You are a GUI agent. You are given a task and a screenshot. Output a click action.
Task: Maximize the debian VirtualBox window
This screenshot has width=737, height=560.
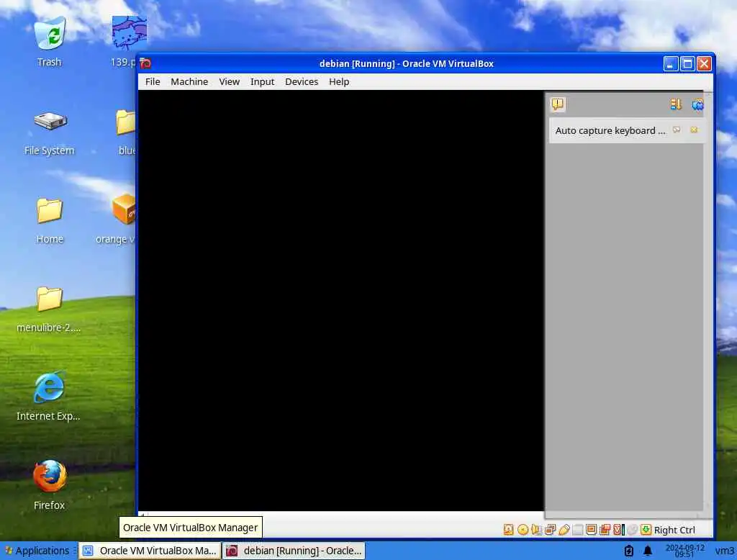687,63
